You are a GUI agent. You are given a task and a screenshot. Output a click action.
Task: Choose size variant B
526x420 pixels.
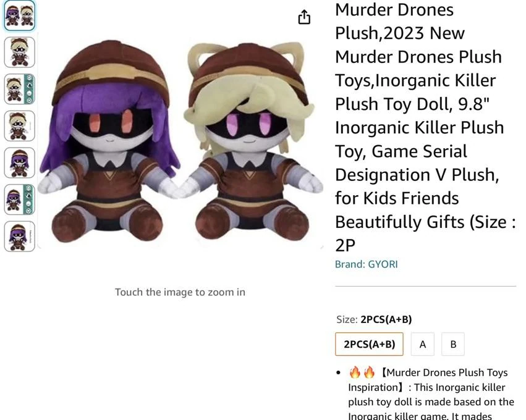point(453,344)
